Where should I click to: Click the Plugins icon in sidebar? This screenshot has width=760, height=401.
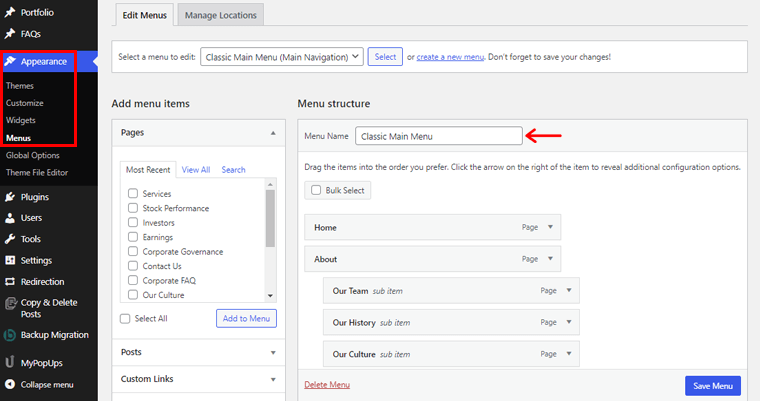10,197
